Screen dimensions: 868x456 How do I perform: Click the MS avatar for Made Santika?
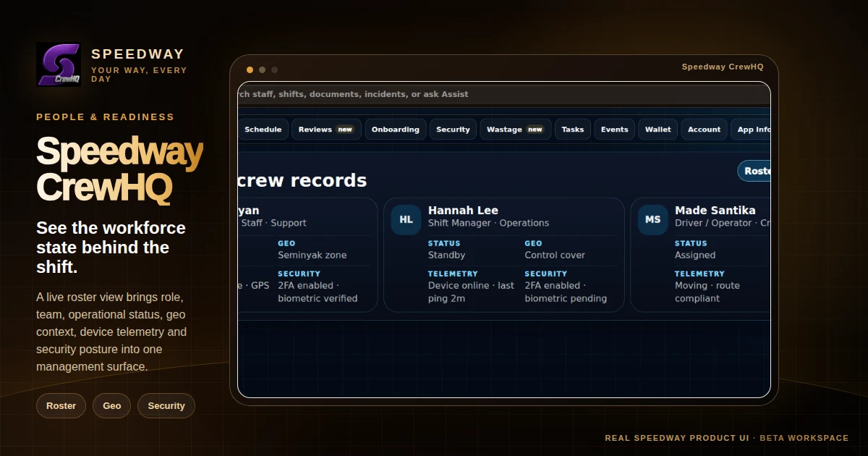point(652,219)
